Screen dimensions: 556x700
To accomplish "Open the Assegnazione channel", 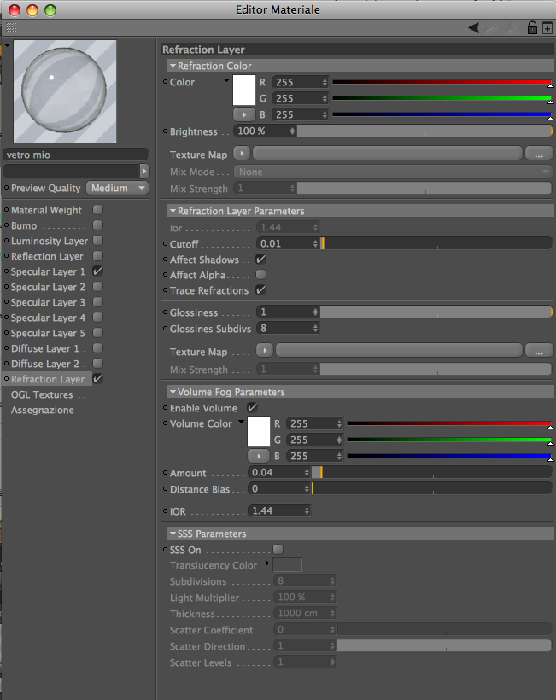I will point(42,410).
